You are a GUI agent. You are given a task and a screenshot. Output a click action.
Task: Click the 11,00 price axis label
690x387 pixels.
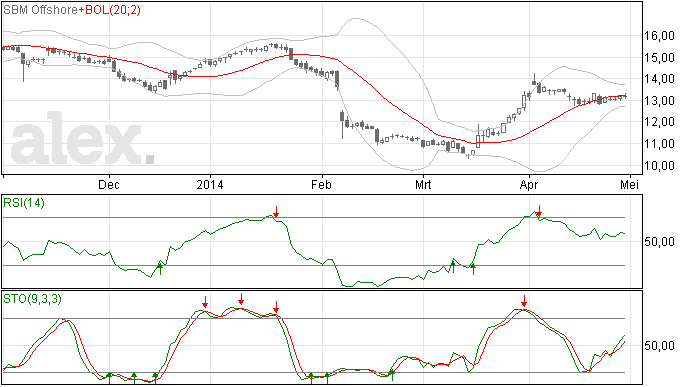tap(659, 144)
